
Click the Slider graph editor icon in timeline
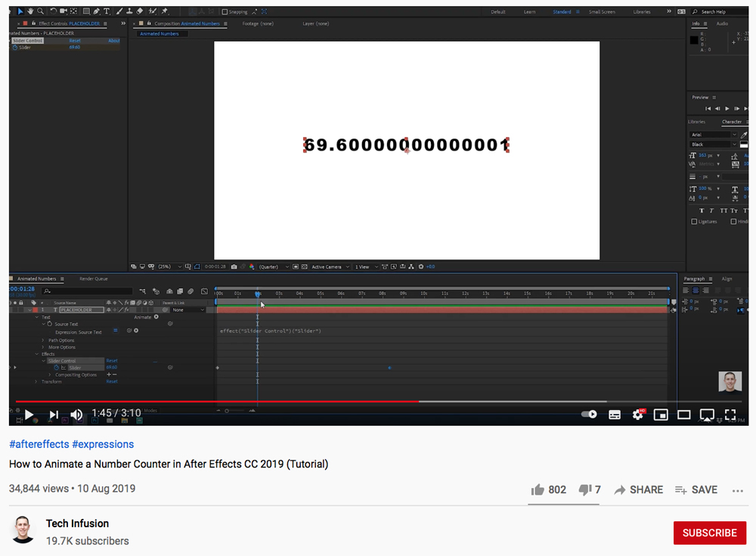point(64,368)
